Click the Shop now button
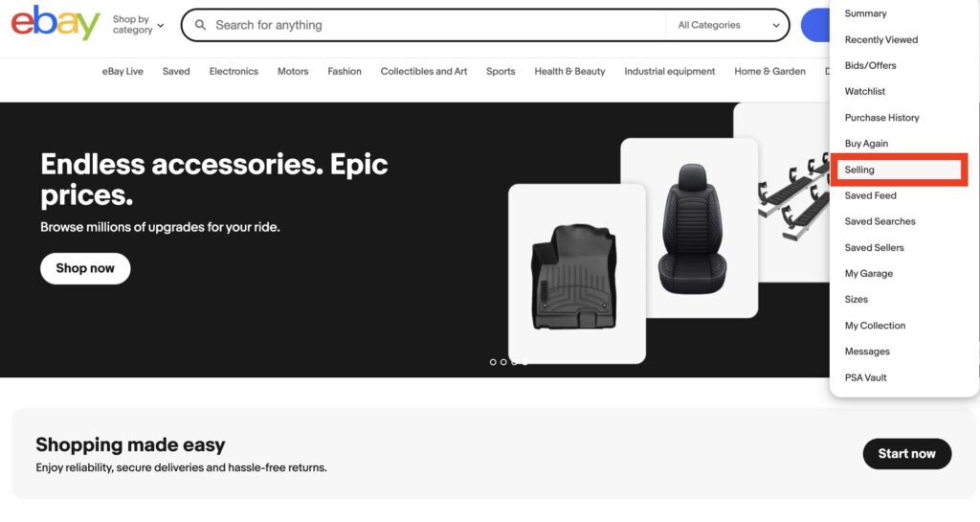 85,268
